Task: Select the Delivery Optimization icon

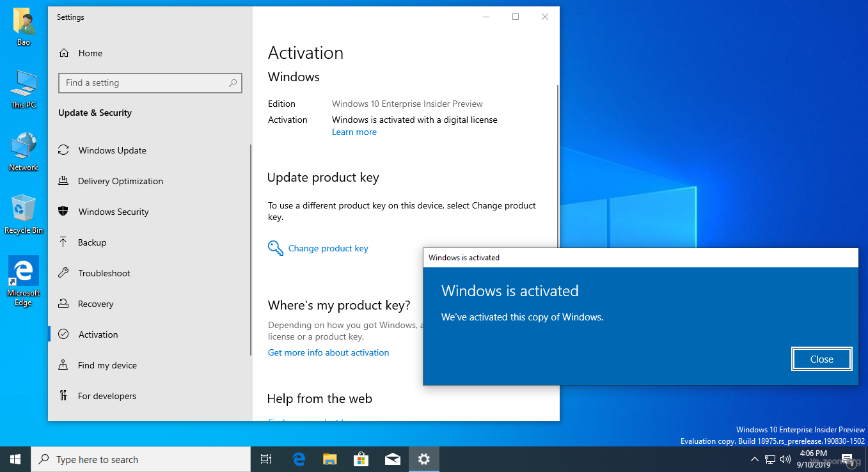Action: tap(63, 181)
